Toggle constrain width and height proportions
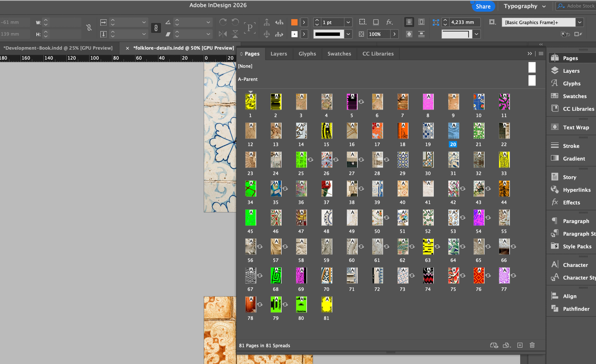Image resolution: width=596 pixels, height=364 pixels. click(89, 28)
